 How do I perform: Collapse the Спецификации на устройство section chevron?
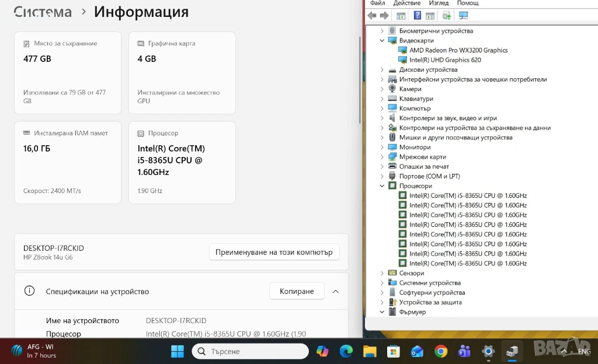[x=336, y=291]
